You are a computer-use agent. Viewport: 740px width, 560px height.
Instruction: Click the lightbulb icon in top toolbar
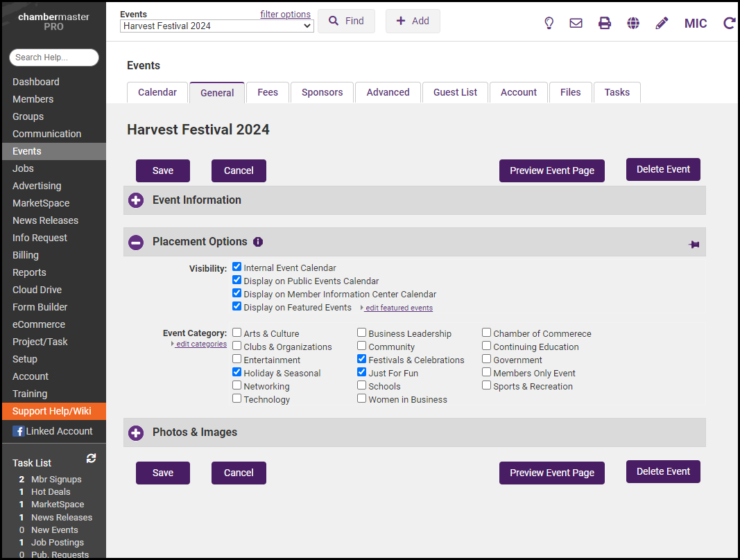click(549, 23)
